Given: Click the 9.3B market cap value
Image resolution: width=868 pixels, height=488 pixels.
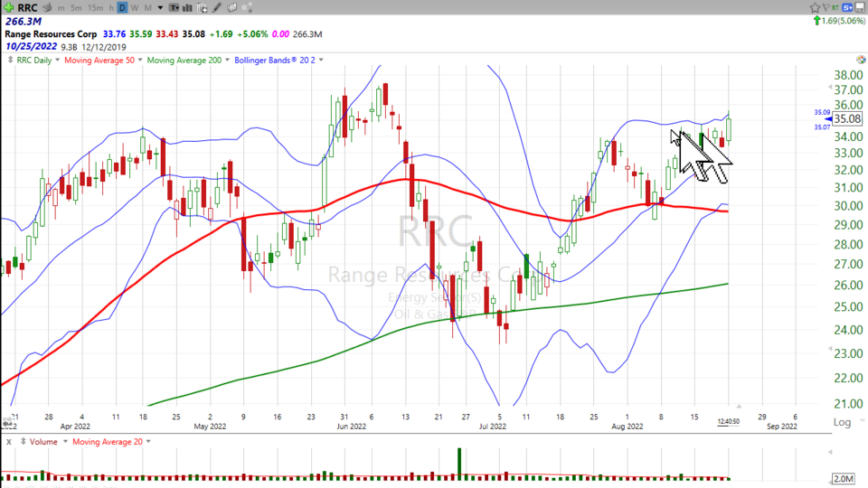Looking at the screenshot, I should coord(69,47).
